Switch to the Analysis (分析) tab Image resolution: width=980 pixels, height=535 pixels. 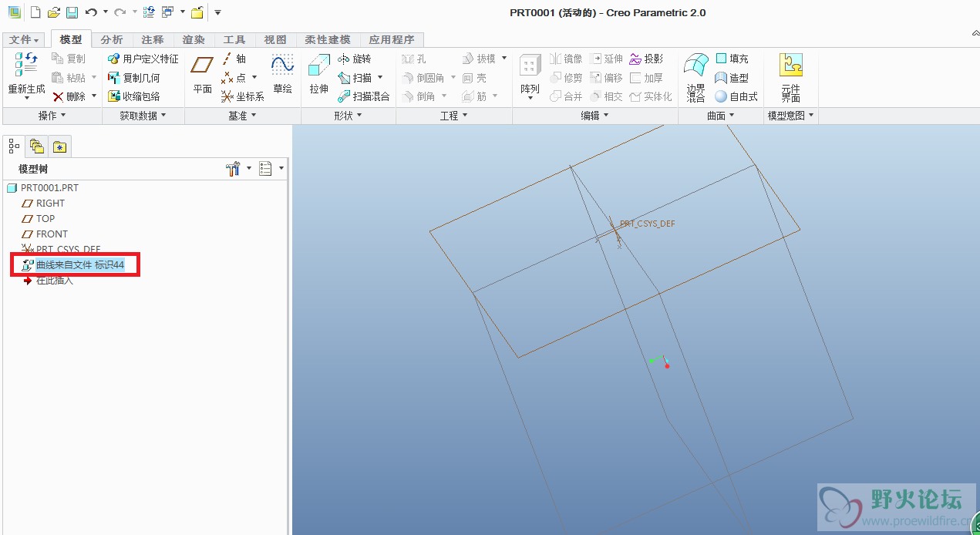tap(112, 39)
